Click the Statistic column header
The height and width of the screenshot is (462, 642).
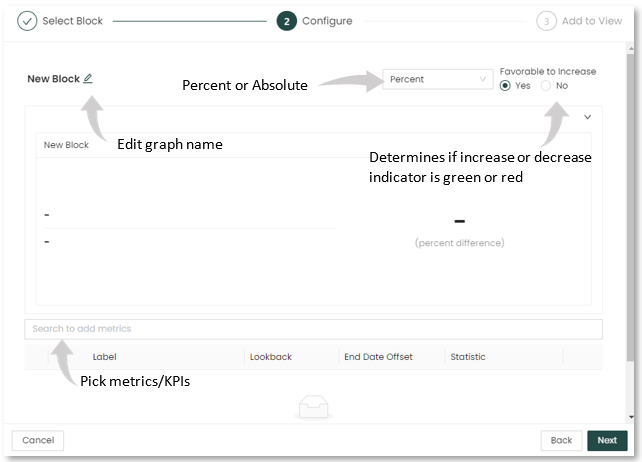tap(468, 357)
